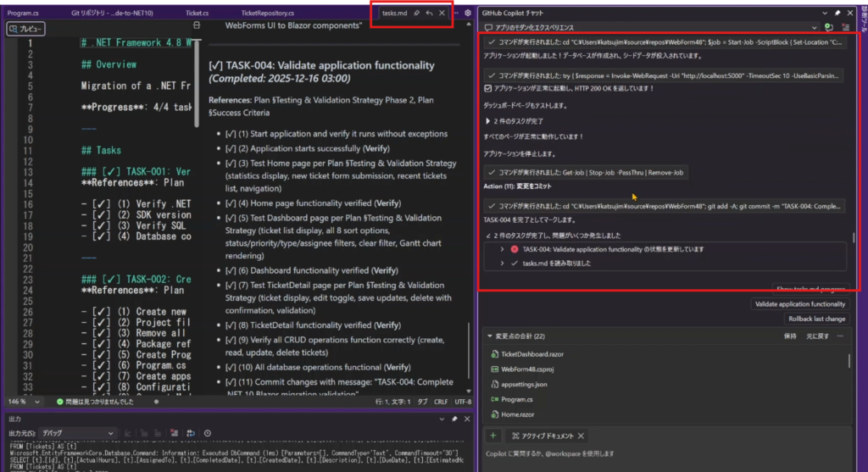Close the tasks.md tab
The width and height of the screenshot is (868, 472).
442,14
